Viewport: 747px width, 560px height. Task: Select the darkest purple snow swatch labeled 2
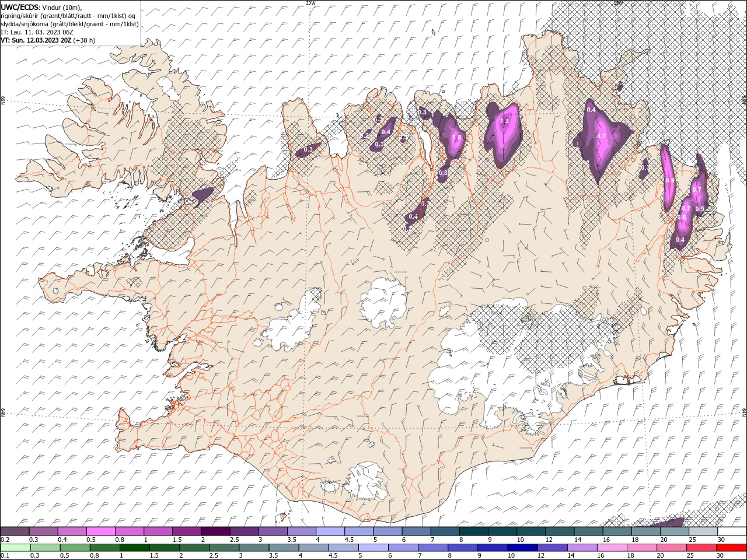[215, 531]
